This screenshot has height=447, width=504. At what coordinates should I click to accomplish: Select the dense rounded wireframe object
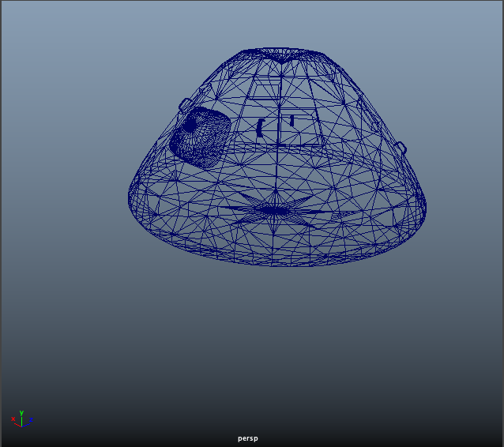point(200,137)
